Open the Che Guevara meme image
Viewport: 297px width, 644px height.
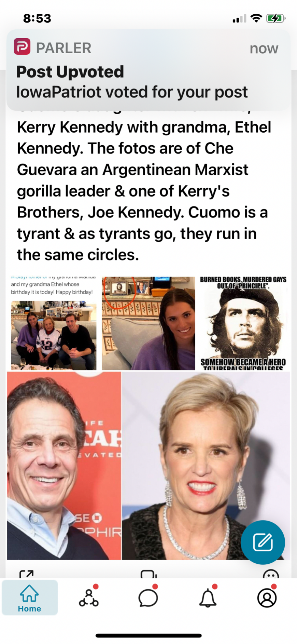point(243,323)
